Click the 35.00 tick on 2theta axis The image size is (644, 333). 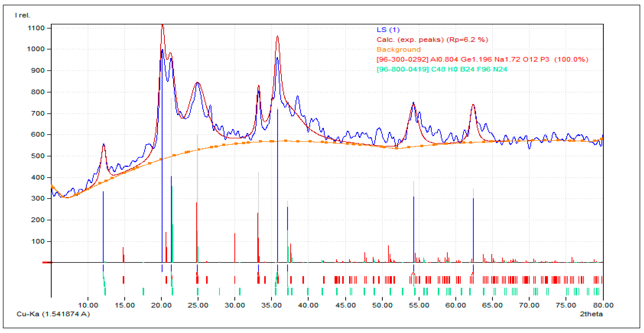pos(271,305)
